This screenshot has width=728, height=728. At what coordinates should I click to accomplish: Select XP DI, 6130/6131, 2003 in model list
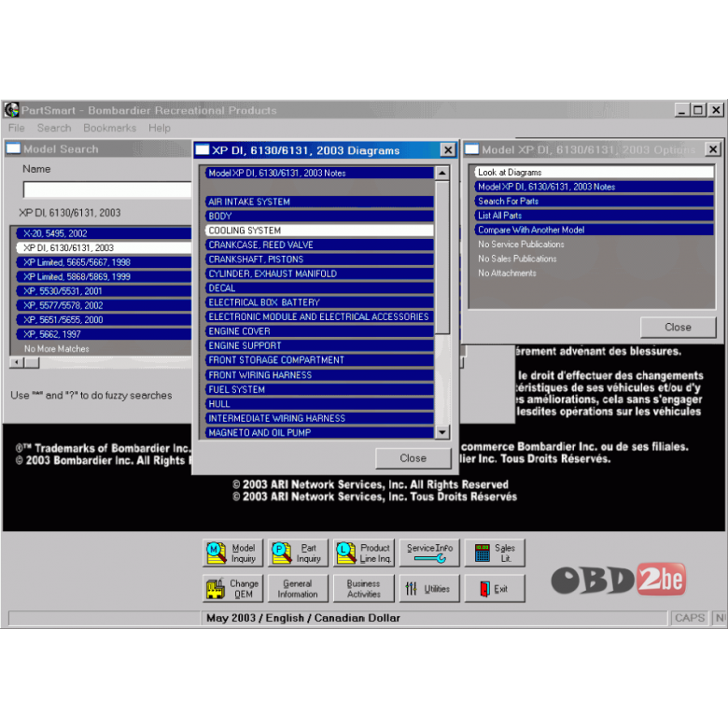103,247
